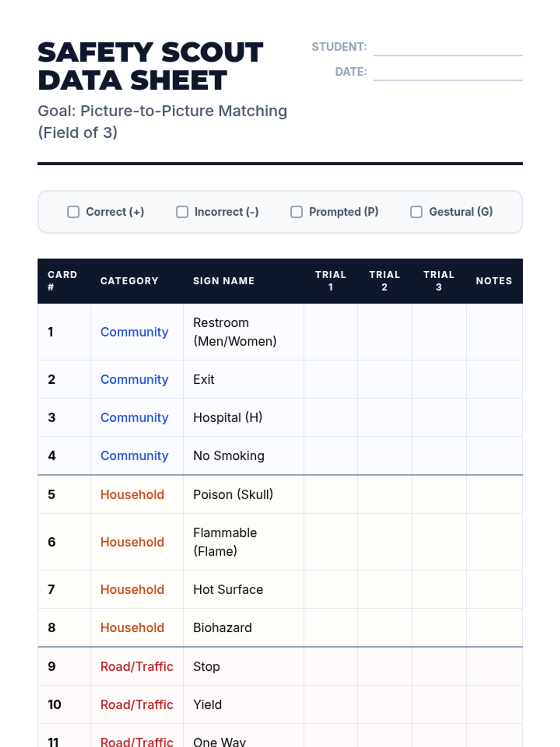
Task: Click the Sign Name column header
Action: pos(224,281)
